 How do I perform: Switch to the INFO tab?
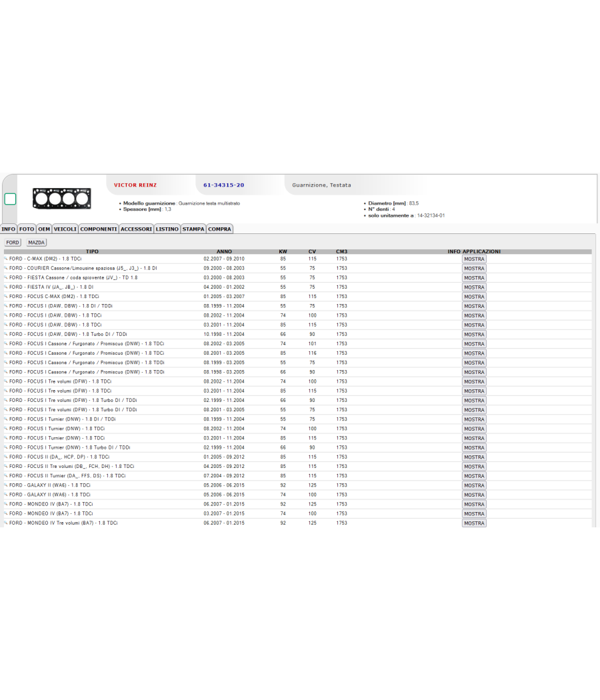tap(9, 229)
